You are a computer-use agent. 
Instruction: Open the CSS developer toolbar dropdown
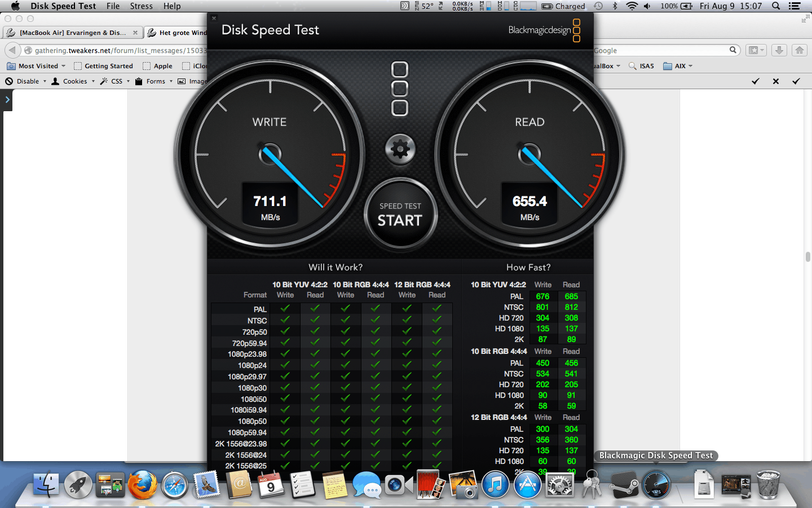coord(116,81)
